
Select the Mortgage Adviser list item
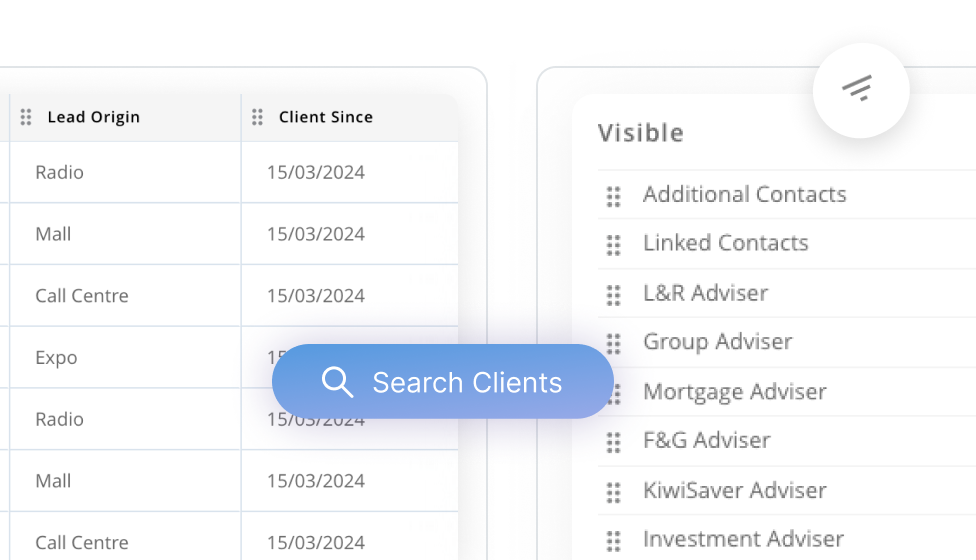pos(787,391)
